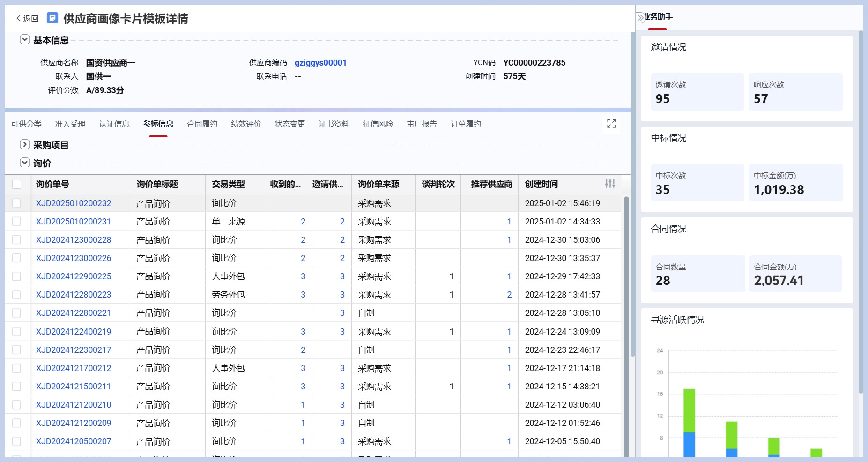
Task: Open the 征信风险 tab
Action: coord(378,124)
